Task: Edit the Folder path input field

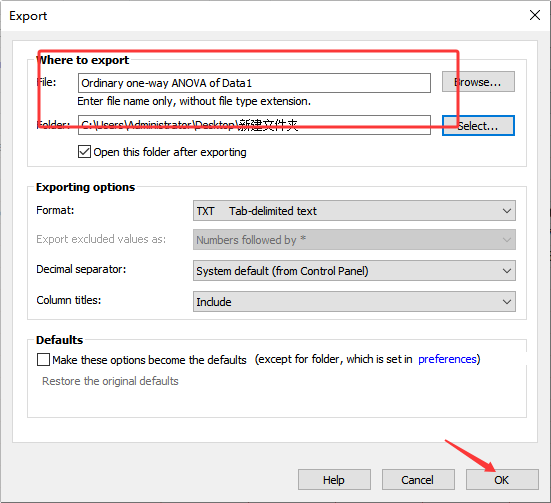Action: [254, 125]
